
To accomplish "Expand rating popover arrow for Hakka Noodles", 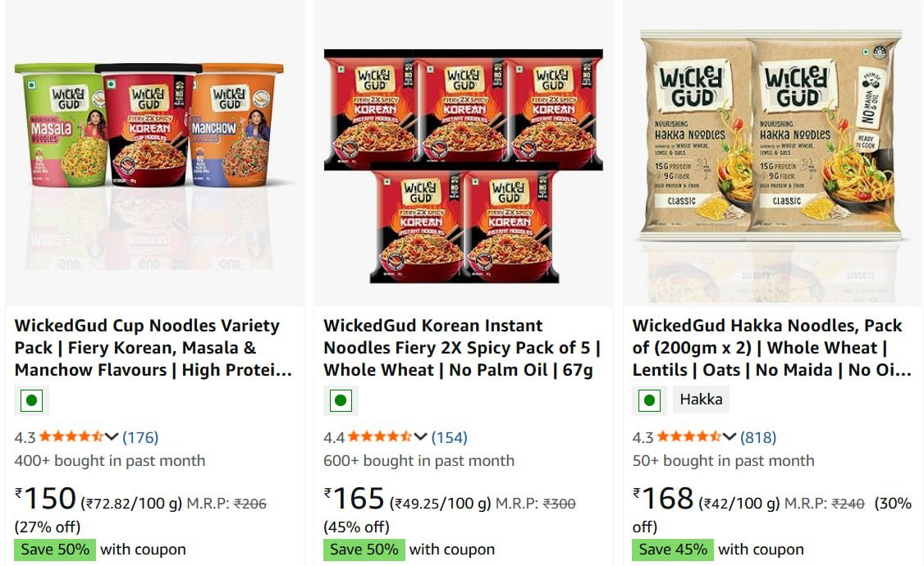I will (729, 437).
